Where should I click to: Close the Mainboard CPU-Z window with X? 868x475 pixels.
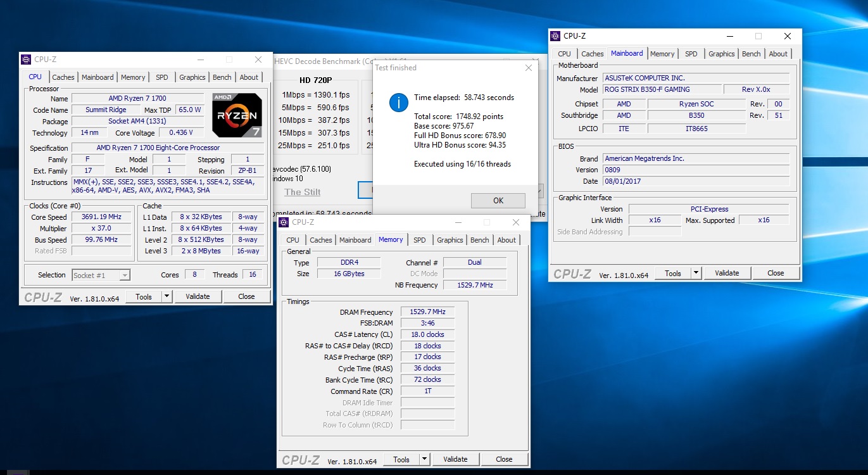click(x=788, y=36)
